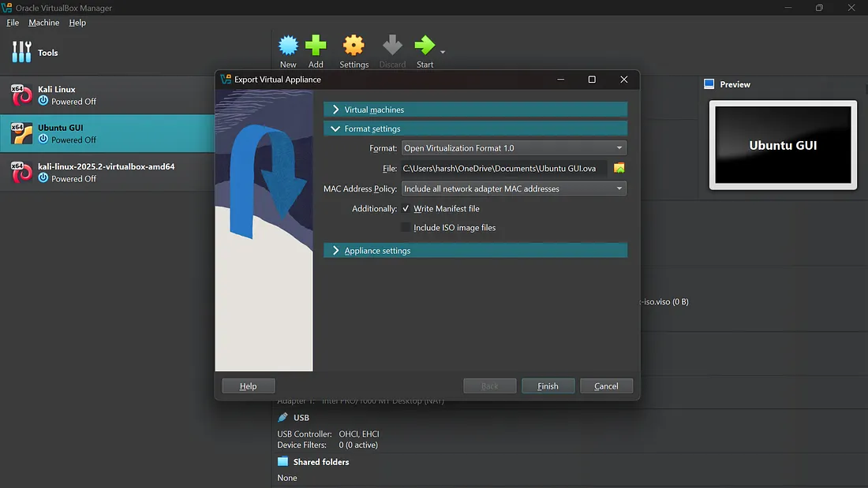Screen dimensions: 868x488
Task: Enable Include ISO image files
Action: (x=405, y=227)
